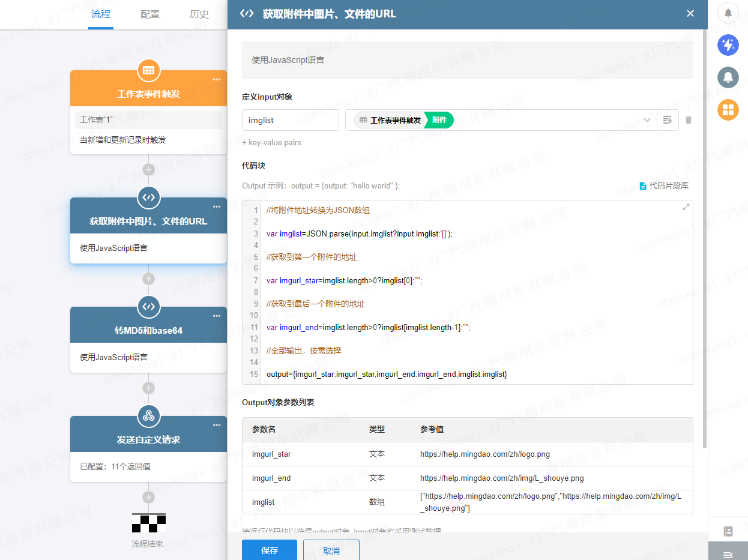Image resolution: width=748 pixels, height=560 pixels.
Task: Open the imglist value dropdown arrow
Action: coord(647,120)
